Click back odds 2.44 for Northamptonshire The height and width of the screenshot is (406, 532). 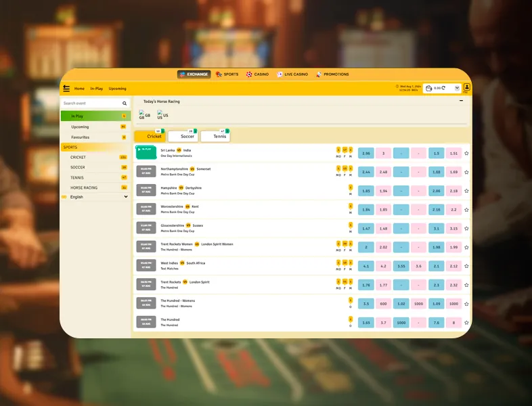[x=366, y=172]
